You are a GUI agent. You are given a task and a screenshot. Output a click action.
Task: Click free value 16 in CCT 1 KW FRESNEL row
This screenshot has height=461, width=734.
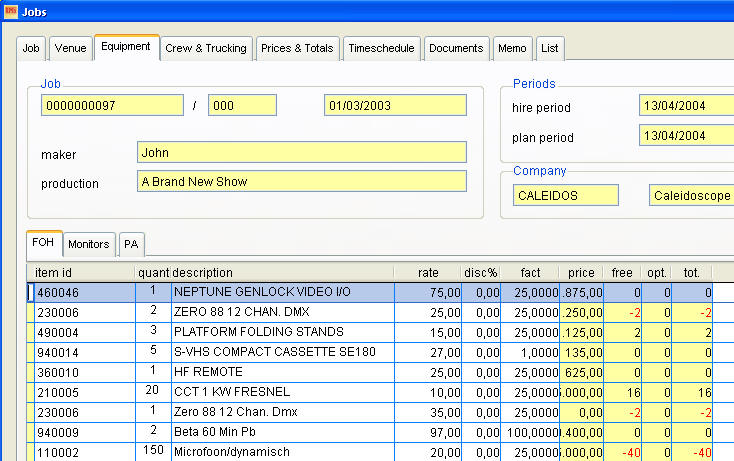tap(623, 392)
